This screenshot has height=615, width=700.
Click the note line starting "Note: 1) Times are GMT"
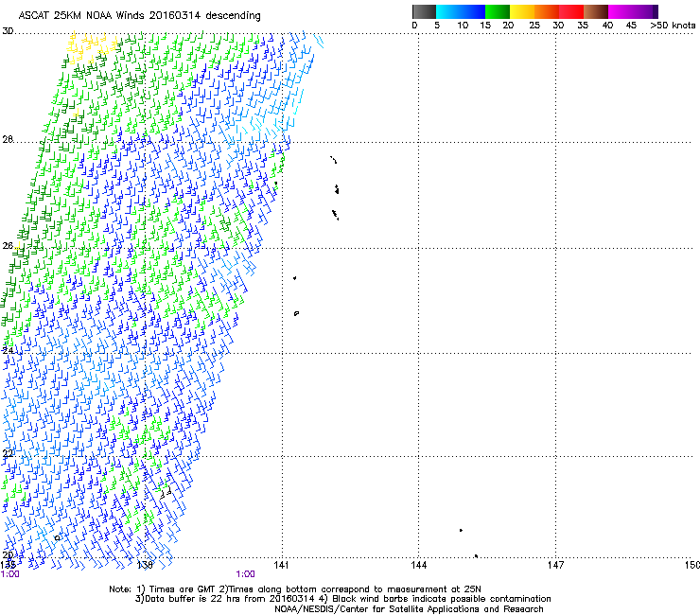(295, 589)
